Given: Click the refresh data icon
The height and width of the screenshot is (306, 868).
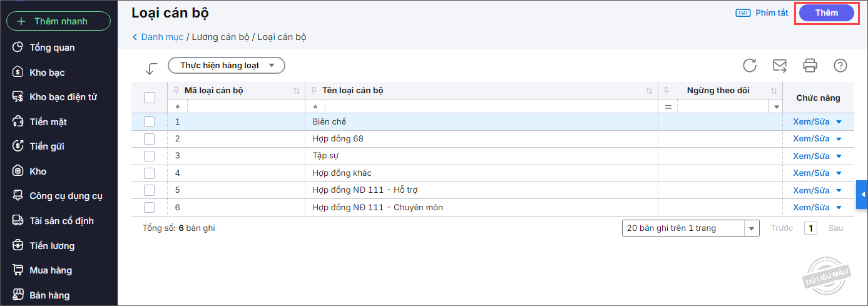Looking at the screenshot, I should click(x=750, y=65).
